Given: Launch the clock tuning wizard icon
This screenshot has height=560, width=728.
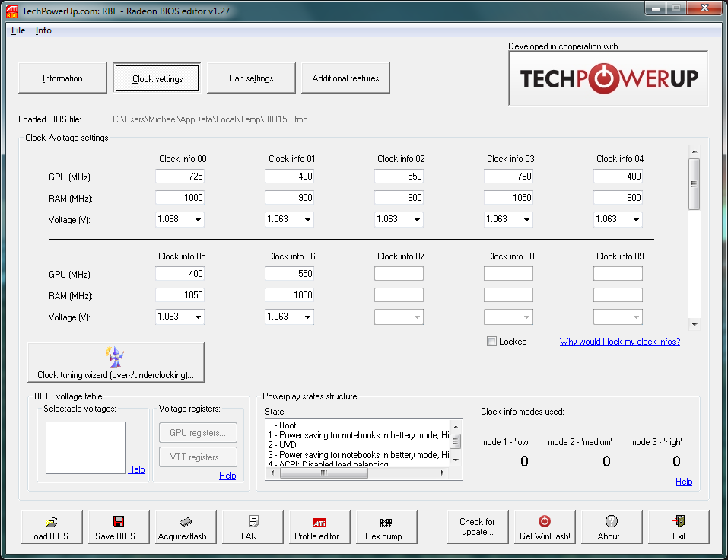Looking at the screenshot, I should pyautogui.click(x=115, y=357).
